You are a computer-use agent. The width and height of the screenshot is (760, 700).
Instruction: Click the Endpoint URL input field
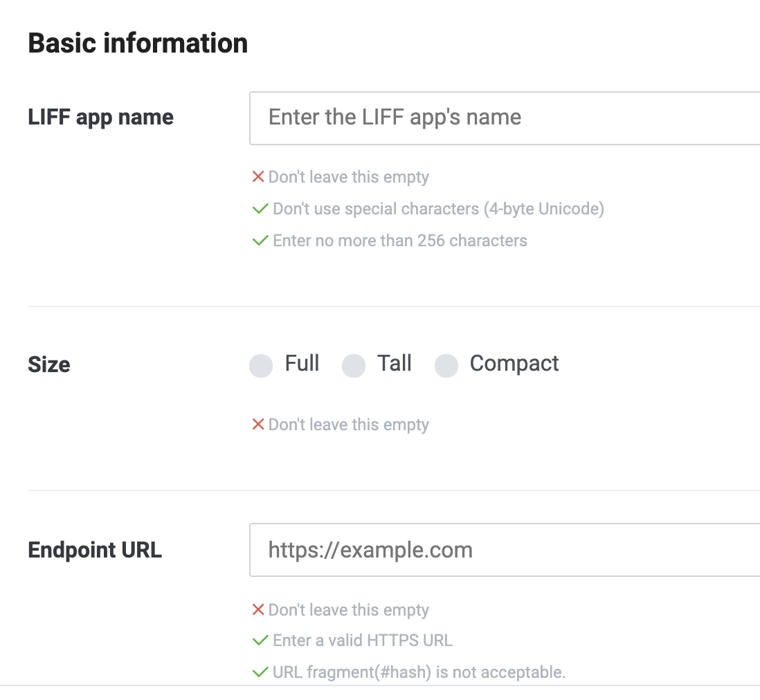tap(505, 550)
